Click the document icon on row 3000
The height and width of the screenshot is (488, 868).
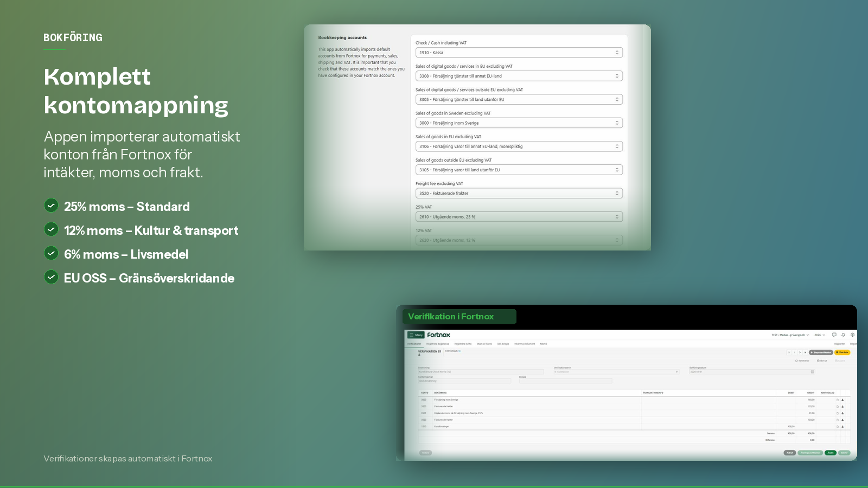click(x=837, y=400)
